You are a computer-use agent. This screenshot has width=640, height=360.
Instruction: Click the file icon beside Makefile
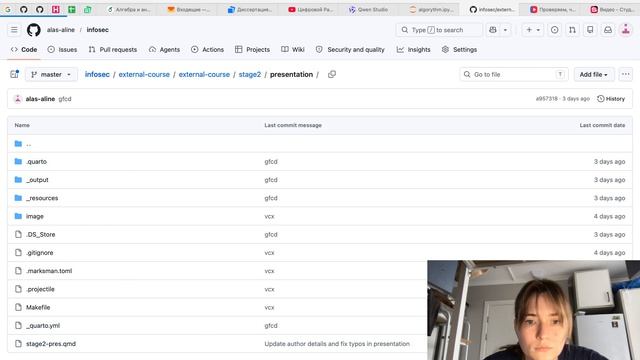(18, 307)
